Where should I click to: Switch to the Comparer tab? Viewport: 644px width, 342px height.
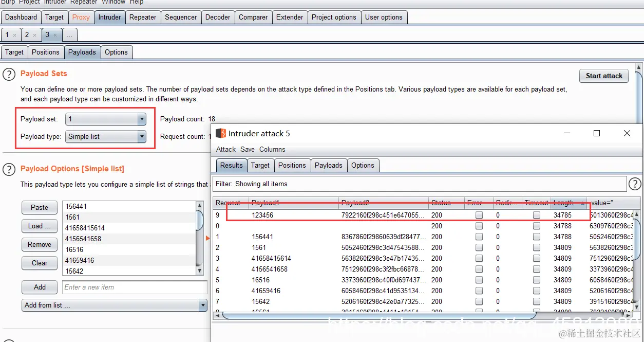click(x=253, y=17)
